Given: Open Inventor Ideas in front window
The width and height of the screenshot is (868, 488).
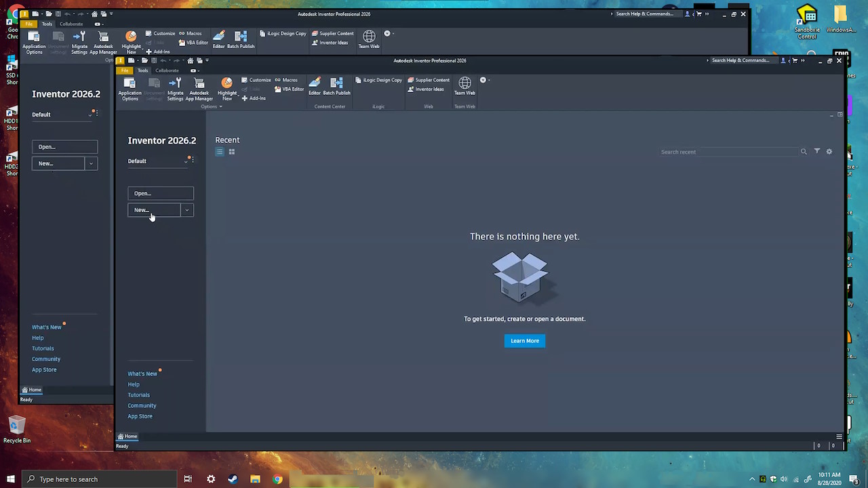Looking at the screenshot, I should point(426,89).
